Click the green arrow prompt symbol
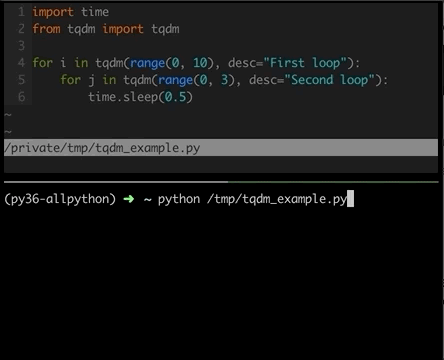This screenshot has height=360, width=444. (129, 199)
